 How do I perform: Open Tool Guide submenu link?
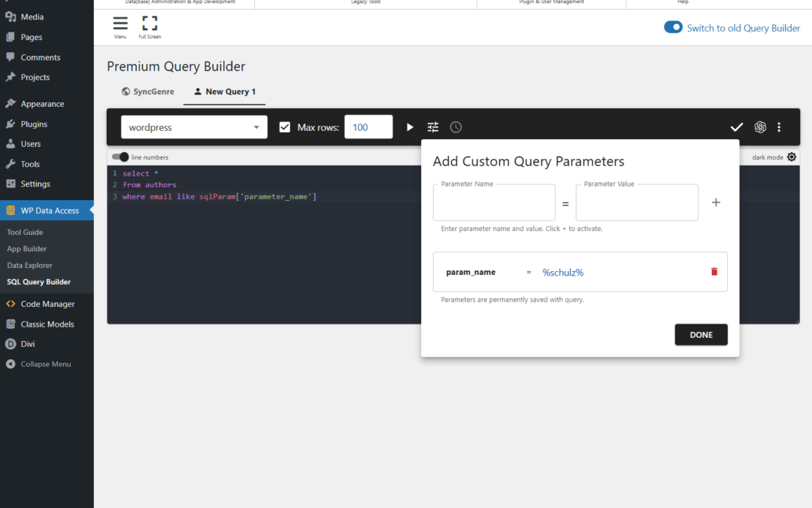pyautogui.click(x=25, y=233)
